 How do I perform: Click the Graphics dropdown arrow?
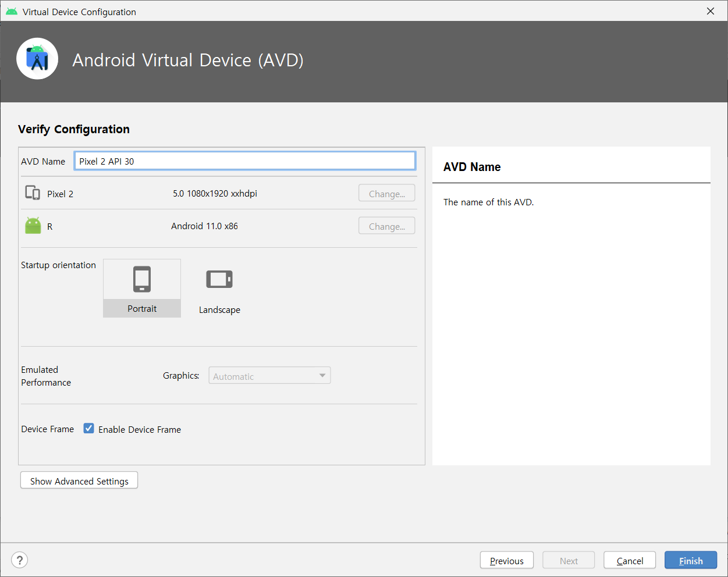322,376
